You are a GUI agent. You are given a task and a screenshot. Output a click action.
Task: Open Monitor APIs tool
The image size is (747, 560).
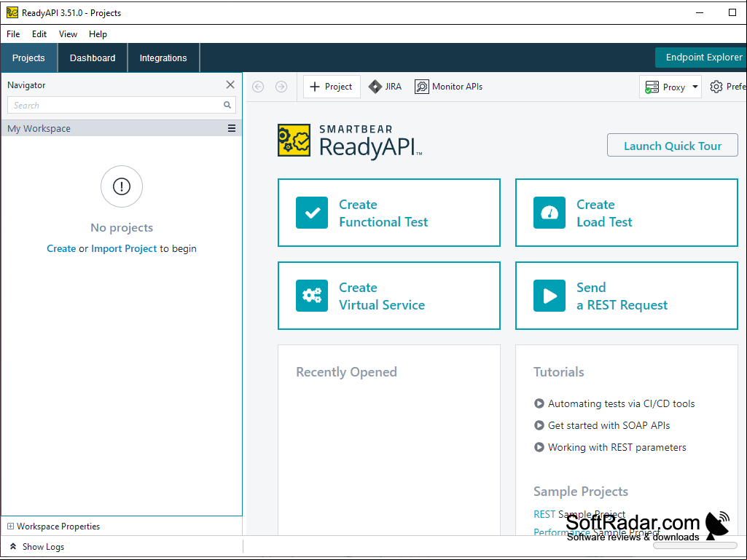pos(448,87)
